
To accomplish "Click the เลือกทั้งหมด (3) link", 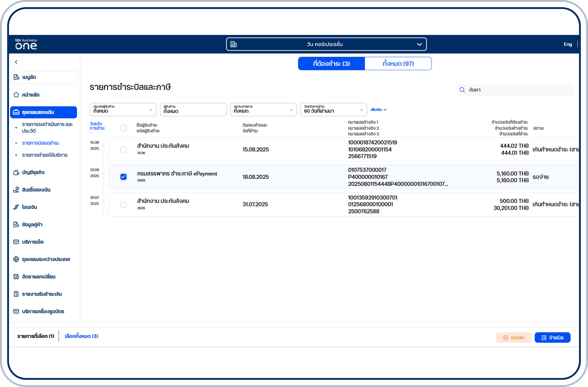I will [81, 336].
